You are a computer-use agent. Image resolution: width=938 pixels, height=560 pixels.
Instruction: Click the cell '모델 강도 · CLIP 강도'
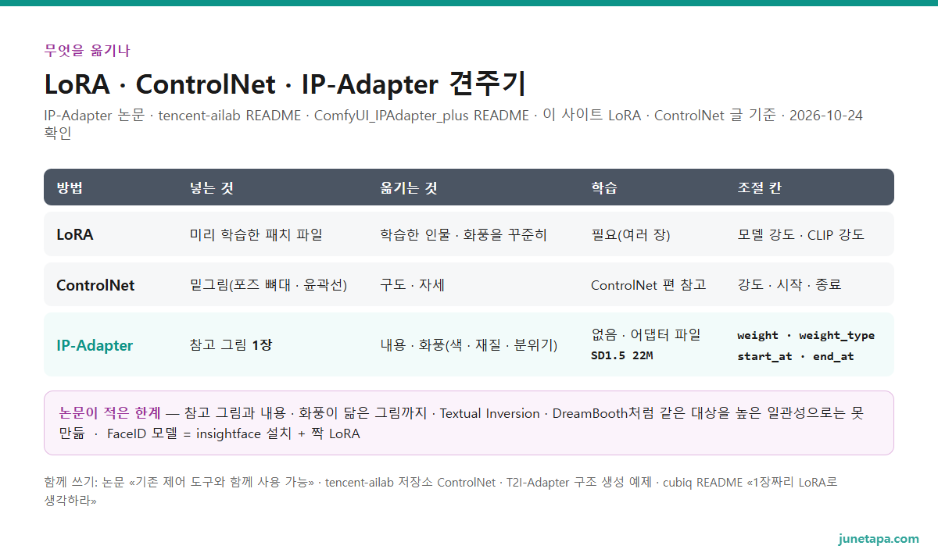point(801,234)
